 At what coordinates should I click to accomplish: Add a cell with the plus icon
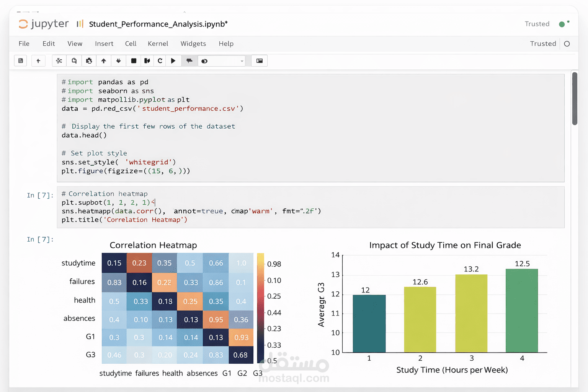tap(38, 60)
